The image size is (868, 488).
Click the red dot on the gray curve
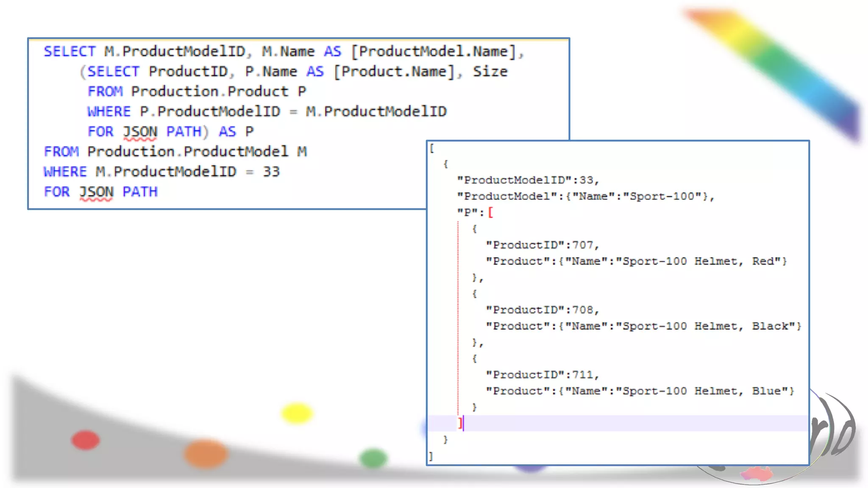click(x=86, y=440)
